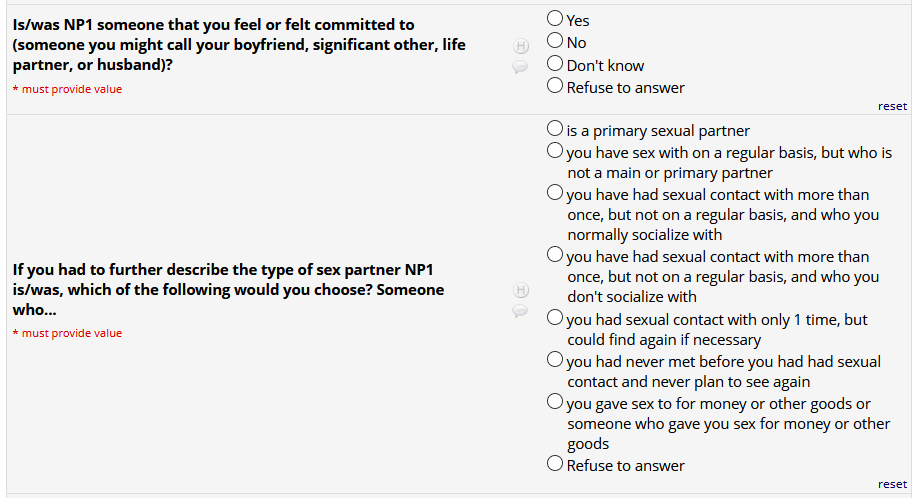Select the "who you don't socialize with" option
This screenshot has width=917, height=498.
coord(555,256)
